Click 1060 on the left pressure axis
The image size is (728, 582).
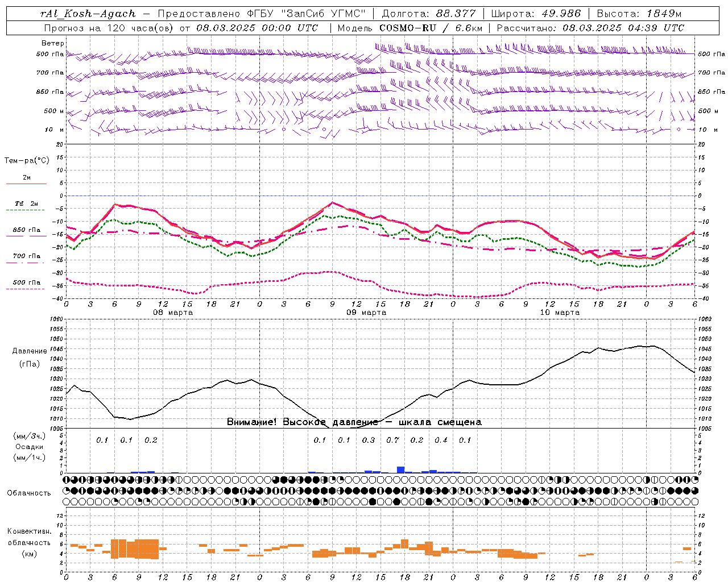(x=56, y=319)
